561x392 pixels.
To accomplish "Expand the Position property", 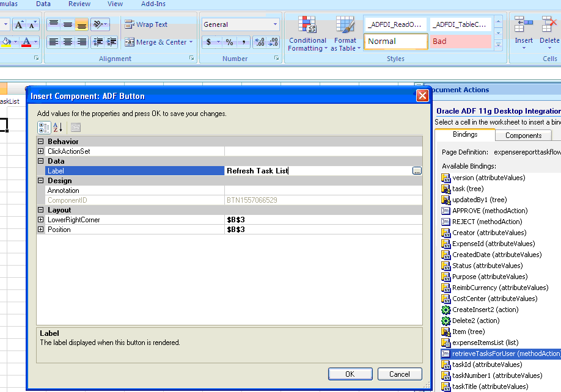I will [x=41, y=230].
